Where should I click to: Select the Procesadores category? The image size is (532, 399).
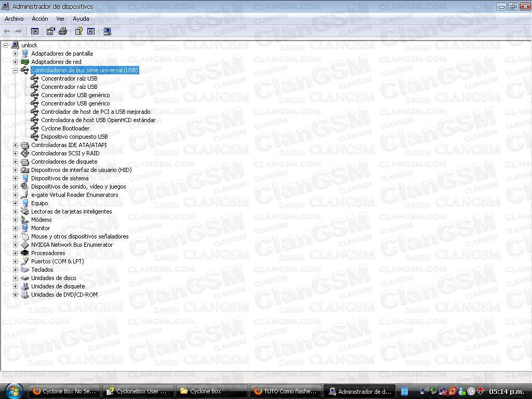pyautogui.click(x=48, y=253)
